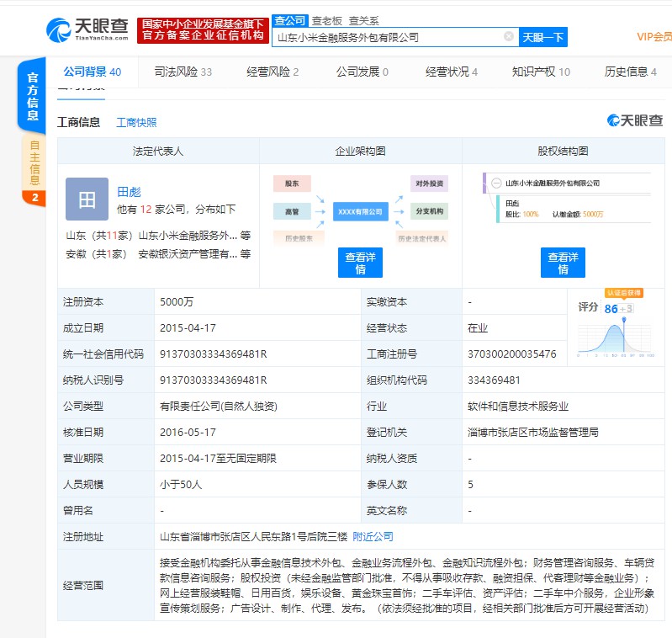
Task: Click the 对外投资 box in structure diagram
Action: (x=430, y=183)
